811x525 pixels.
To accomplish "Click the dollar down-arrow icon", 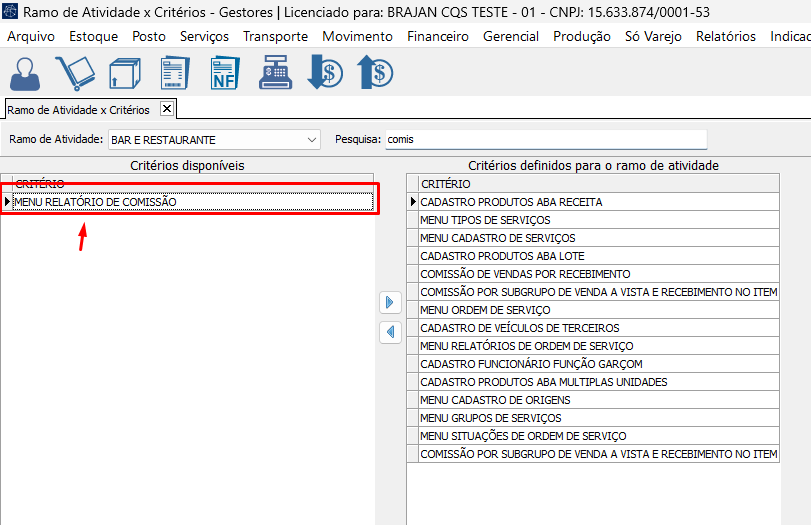I will point(324,73).
